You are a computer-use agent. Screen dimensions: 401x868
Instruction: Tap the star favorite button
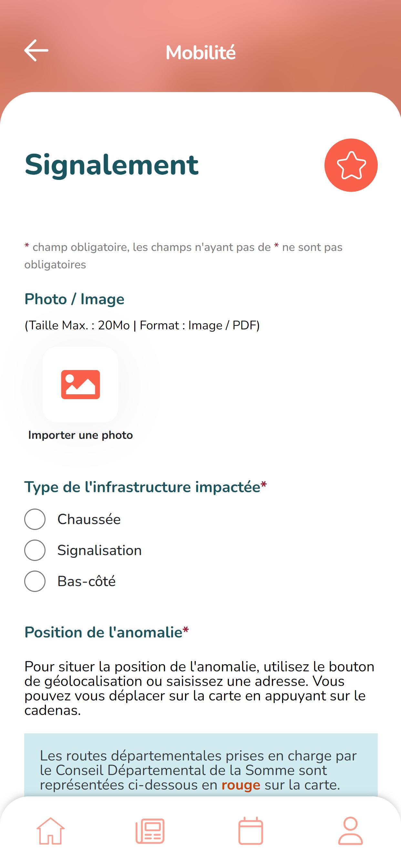click(x=351, y=165)
